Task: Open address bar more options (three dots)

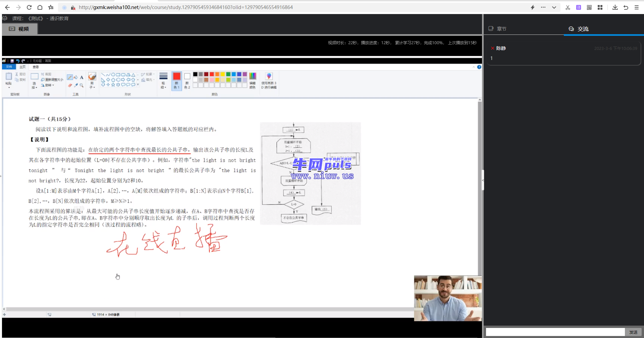Action: pyautogui.click(x=543, y=7)
